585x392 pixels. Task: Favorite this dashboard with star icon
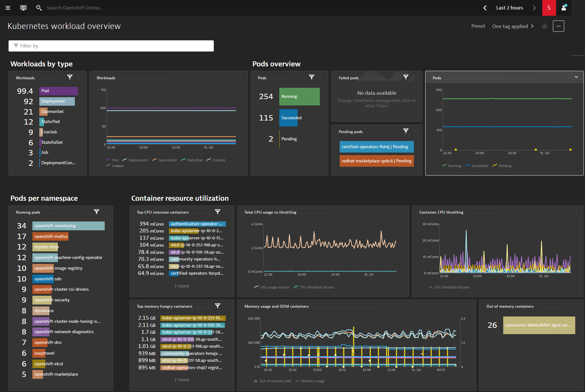[544, 26]
